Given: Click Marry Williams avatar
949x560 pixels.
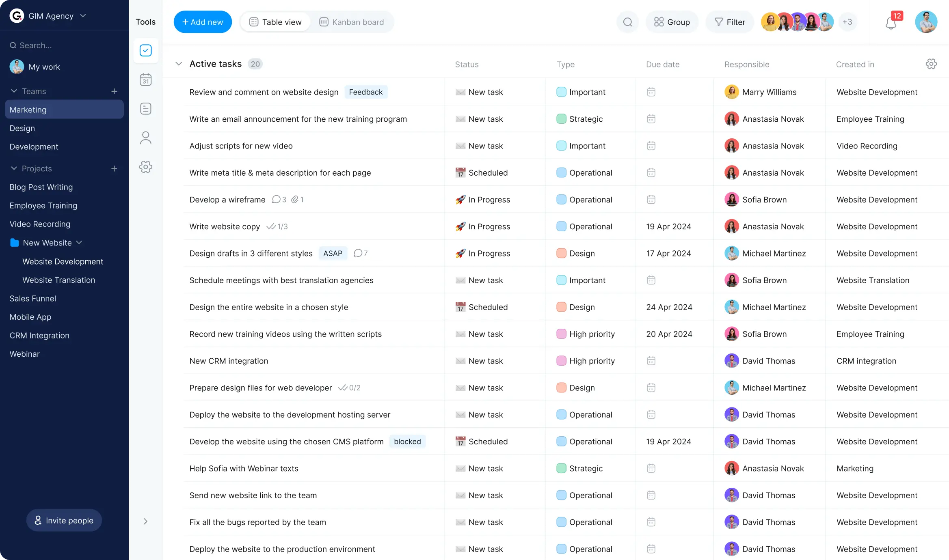Looking at the screenshot, I should tap(731, 92).
